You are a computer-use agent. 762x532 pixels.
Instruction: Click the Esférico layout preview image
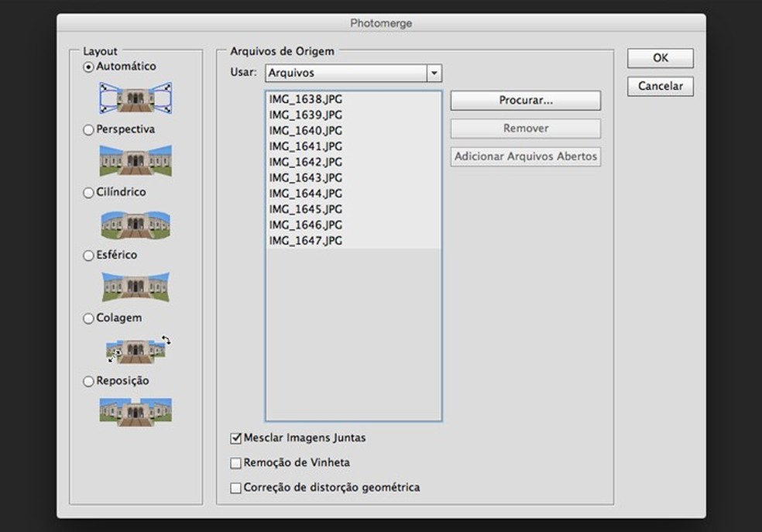[136, 287]
